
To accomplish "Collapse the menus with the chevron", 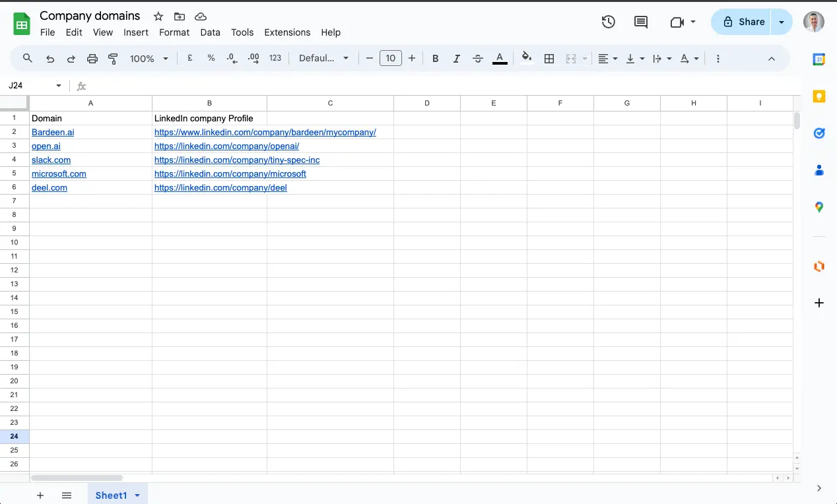I will (x=772, y=59).
